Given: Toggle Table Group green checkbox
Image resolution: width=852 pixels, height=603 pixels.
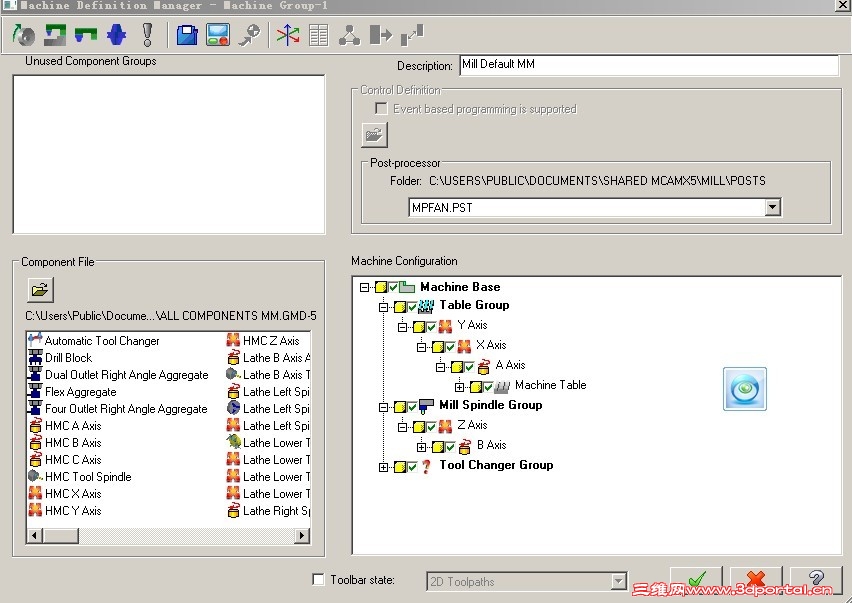Looking at the screenshot, I should coord(412,307).
